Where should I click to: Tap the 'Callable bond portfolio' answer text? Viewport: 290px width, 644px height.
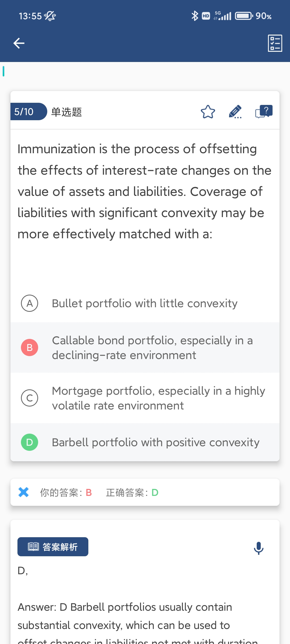(x=152, y=348)
